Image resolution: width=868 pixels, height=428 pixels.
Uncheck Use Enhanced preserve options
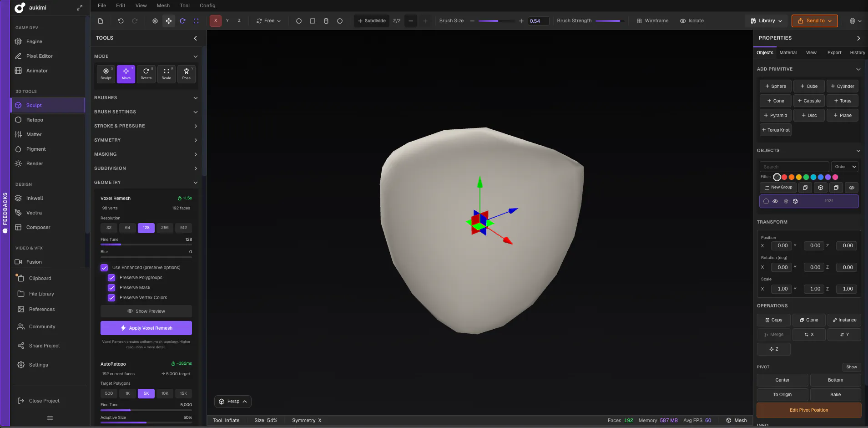coord(104,268)
